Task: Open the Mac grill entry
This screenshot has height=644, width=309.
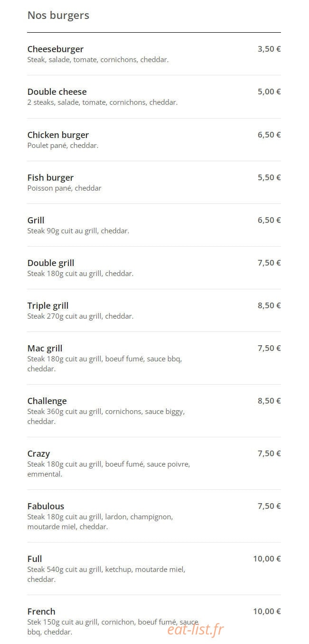Action: pos(45,349)
